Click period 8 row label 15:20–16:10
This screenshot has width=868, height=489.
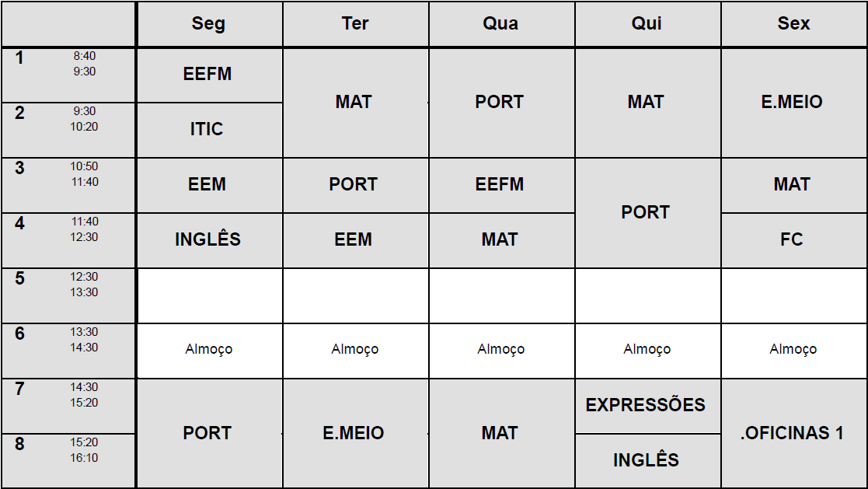(68, 460)
